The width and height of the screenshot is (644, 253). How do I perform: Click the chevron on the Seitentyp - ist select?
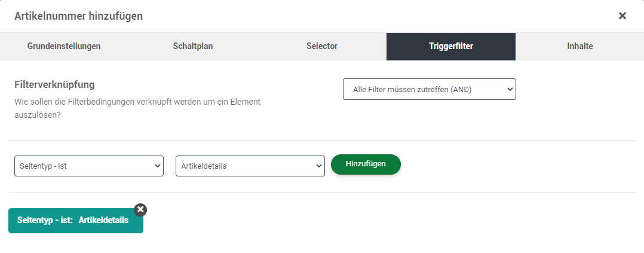pyautogui.click(x=157, y=166)
